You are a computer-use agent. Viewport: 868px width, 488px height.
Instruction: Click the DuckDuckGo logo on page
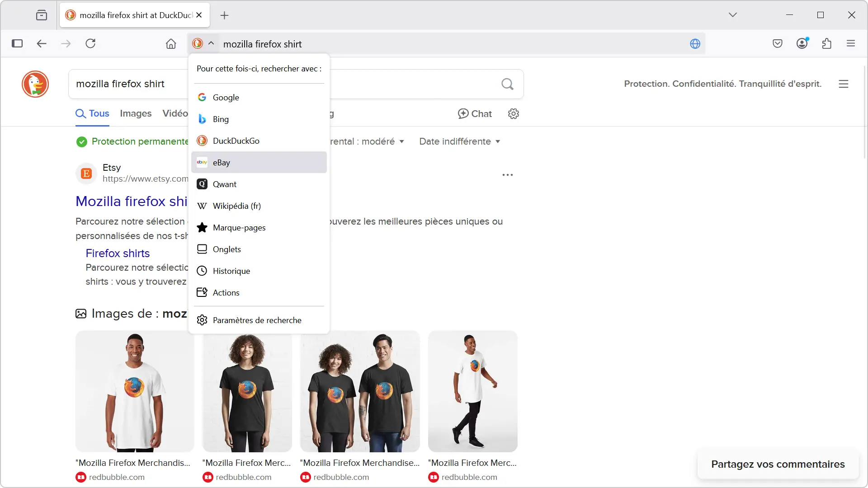pos(35,84)
